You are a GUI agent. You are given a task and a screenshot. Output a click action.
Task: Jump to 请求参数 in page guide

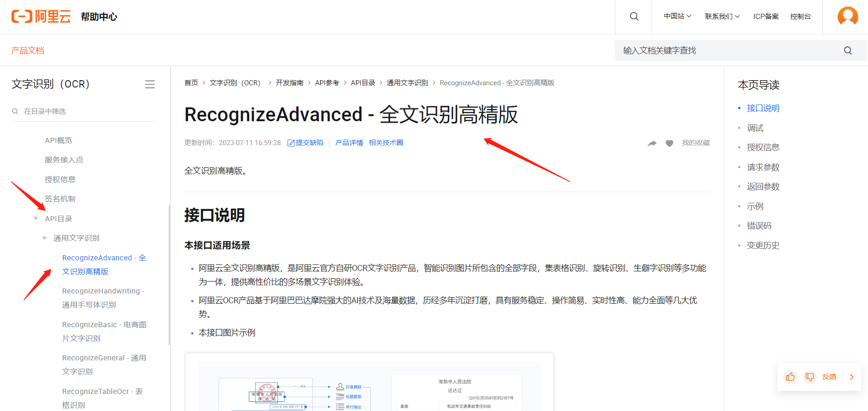click(x=763, y=167)
